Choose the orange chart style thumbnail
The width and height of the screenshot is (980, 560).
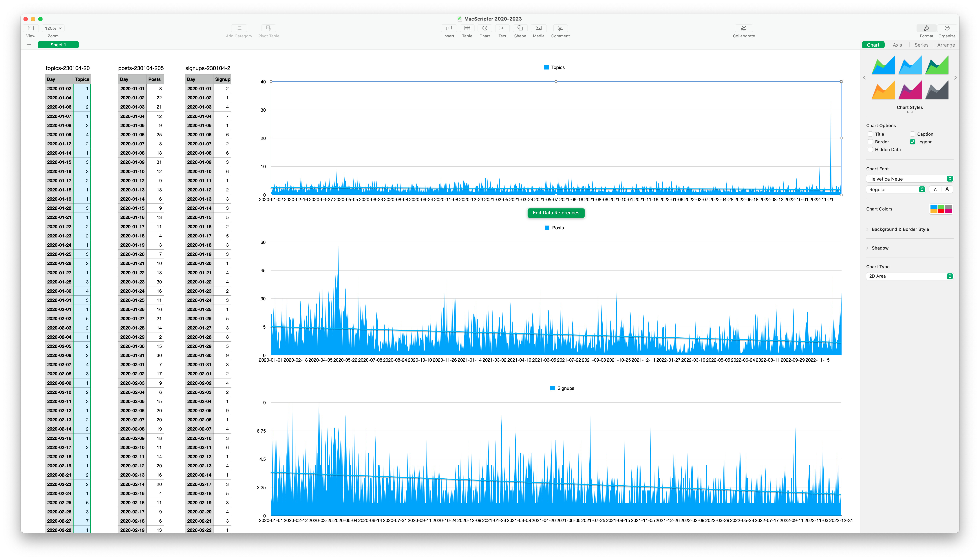click(883, 90)
